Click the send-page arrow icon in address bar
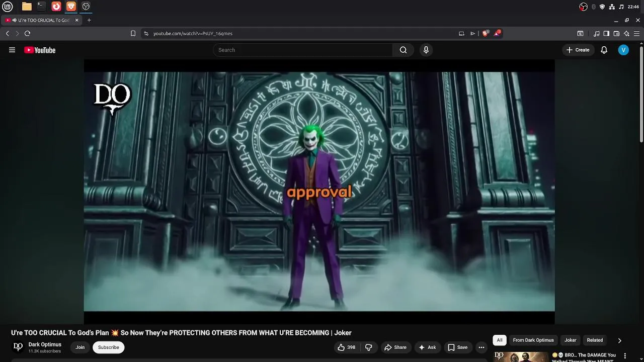The height and width of the screenshot is (362, 644). pyautogui.click(x=472, y=33)
